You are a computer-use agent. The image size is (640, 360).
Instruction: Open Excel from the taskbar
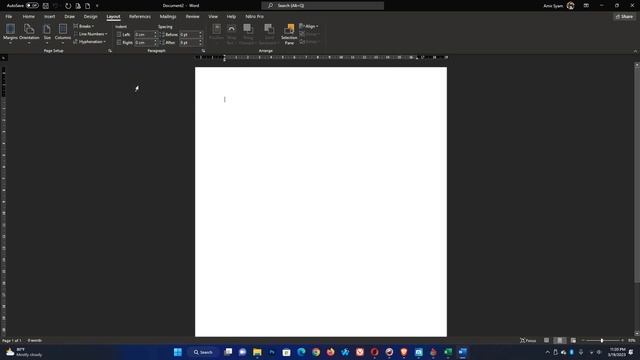click(x=448, y=352)
